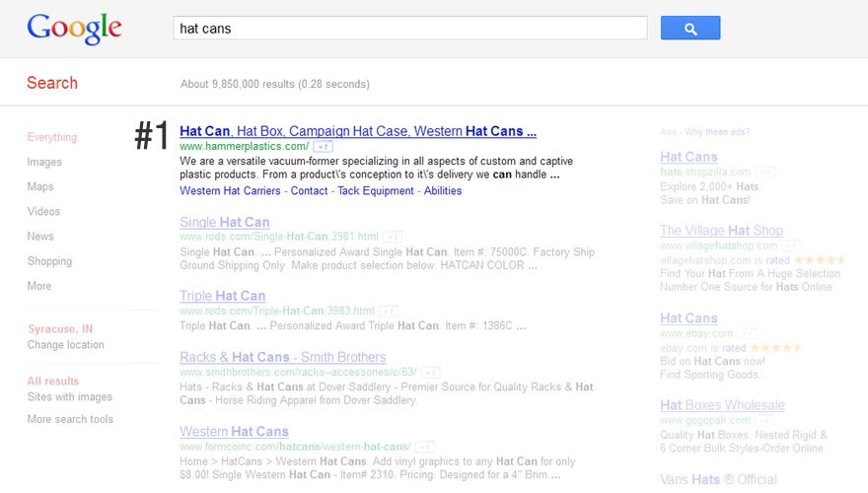The image size is (868, 493).
Task: Switch to Shopping results
Action: pyautogui.click(x=50, y=261)
